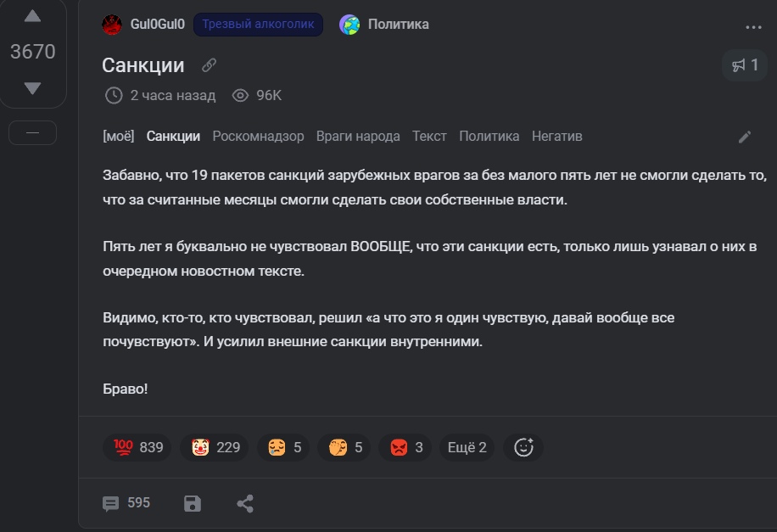Edit tags using the pencil icon
This screenshot has width=777, height=532.
pos(745,137)
